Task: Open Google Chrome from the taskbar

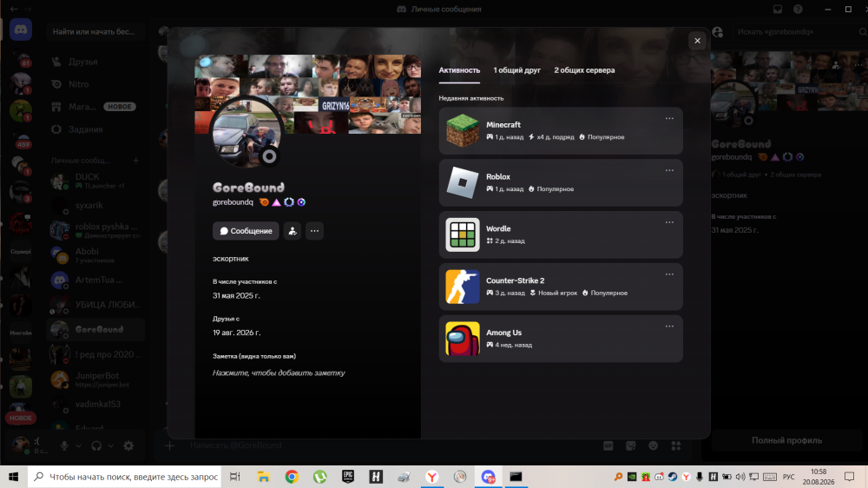Action: click(x=292, y=477)
